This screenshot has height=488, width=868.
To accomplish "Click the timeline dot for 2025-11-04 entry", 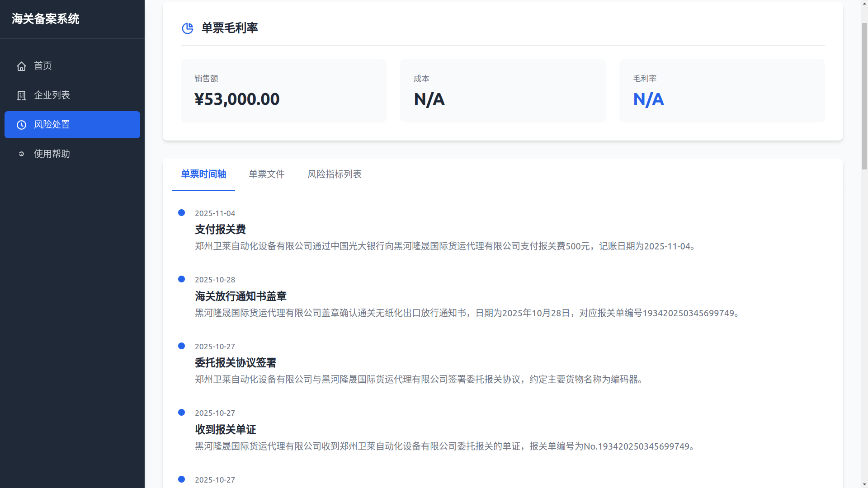I will point(182,212).
